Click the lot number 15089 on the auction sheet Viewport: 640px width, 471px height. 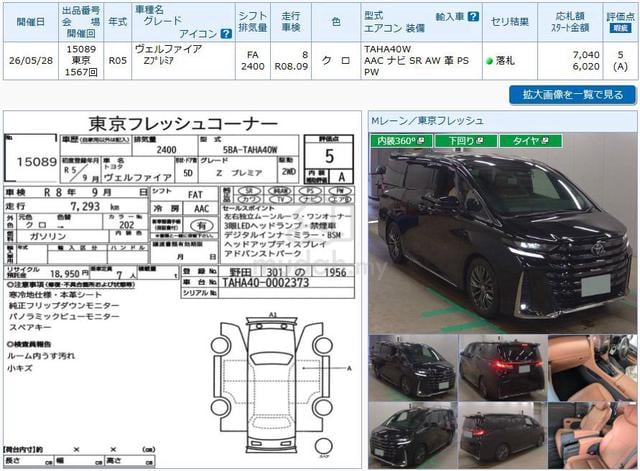[36, 162]
